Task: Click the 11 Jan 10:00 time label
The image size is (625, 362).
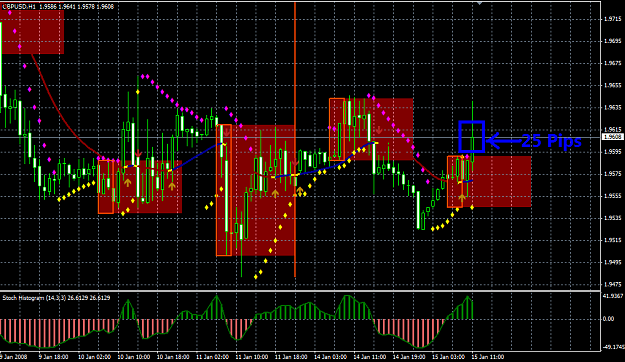Action: pos(252,356)
